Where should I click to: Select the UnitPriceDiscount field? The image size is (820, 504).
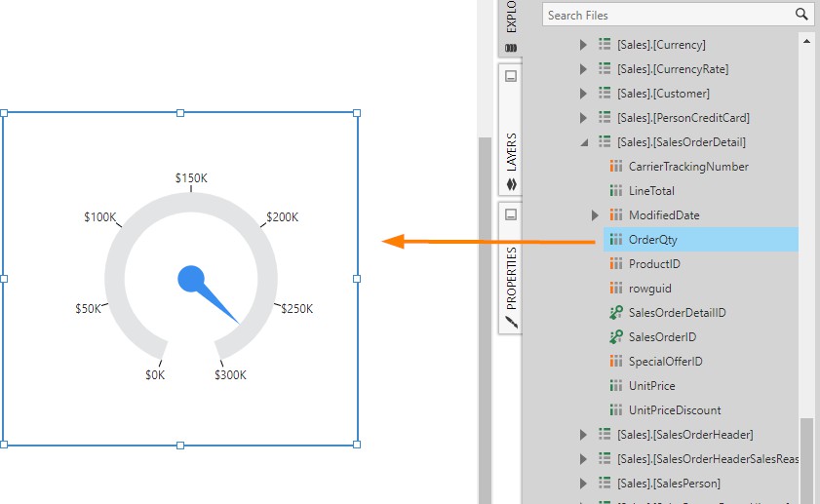pyautogui.click(x=675, y=410)
